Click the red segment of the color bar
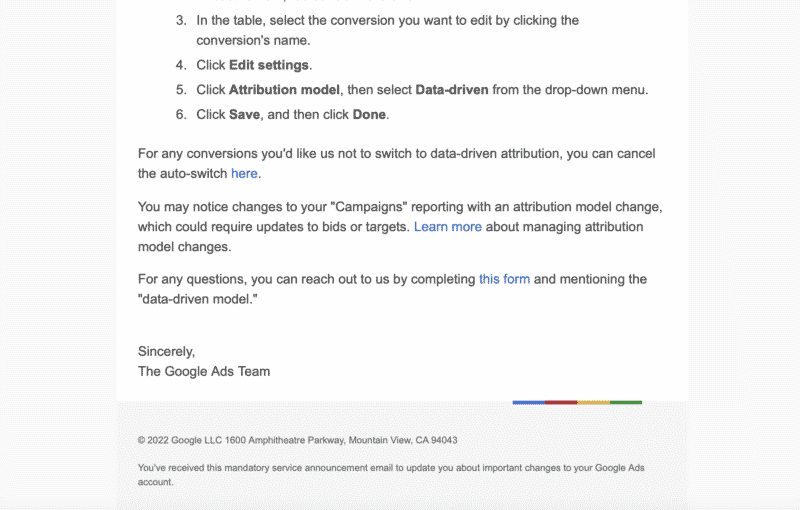Viewport: 800px width, 510px height. point(561,402)
